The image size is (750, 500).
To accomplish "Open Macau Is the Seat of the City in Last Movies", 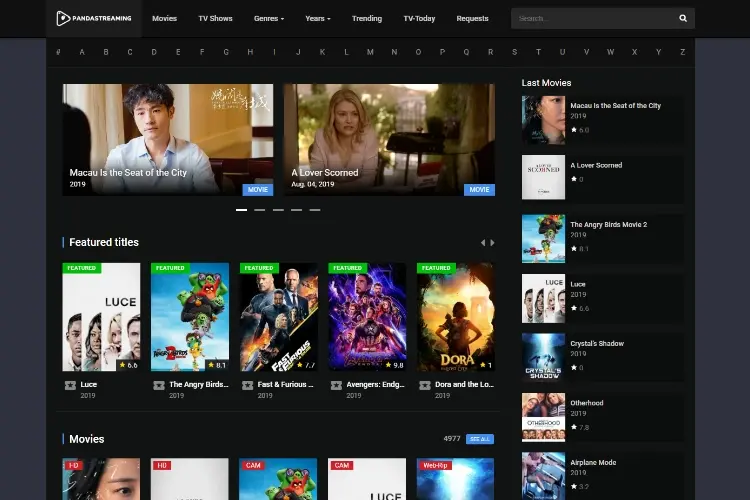I will pos(616,106).
